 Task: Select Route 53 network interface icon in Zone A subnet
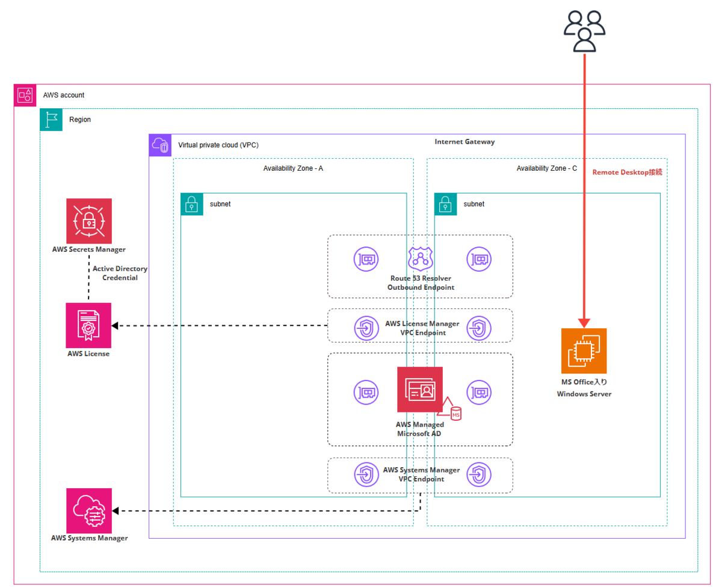365,259
